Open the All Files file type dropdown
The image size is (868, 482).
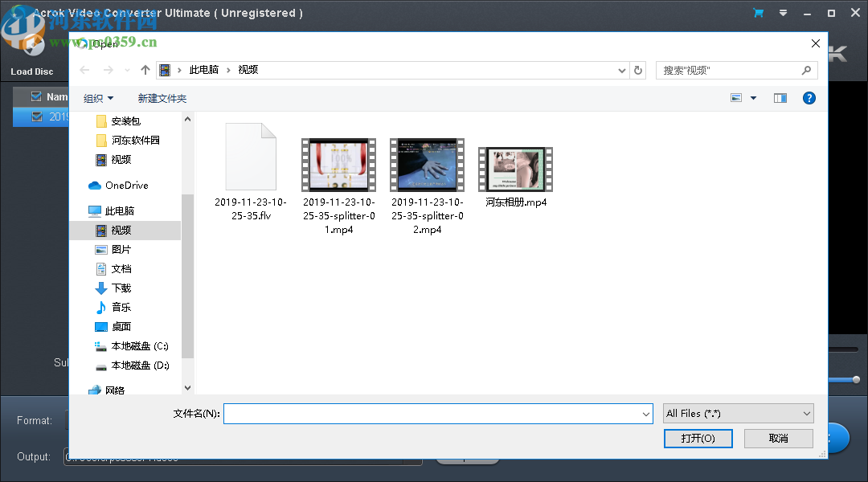[737, 413]
